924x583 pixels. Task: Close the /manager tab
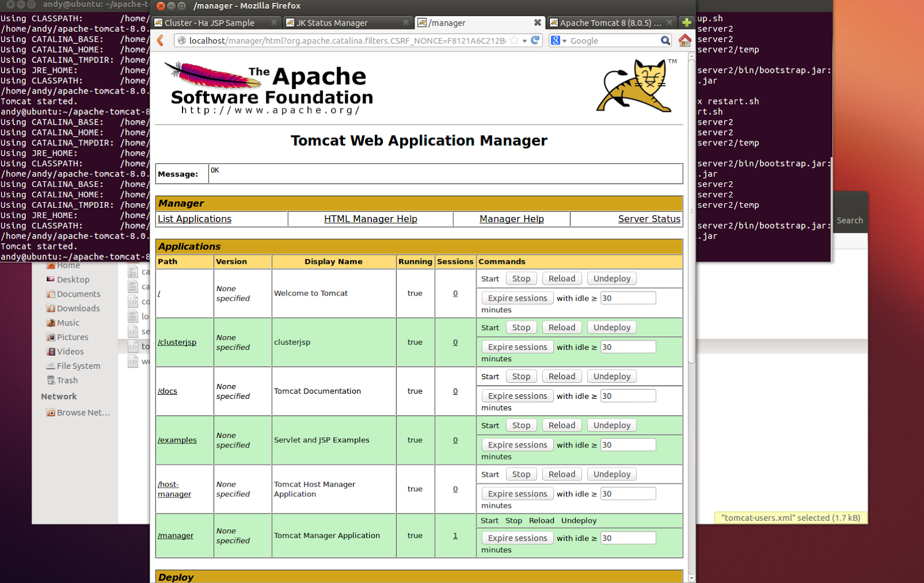point(538,23)
